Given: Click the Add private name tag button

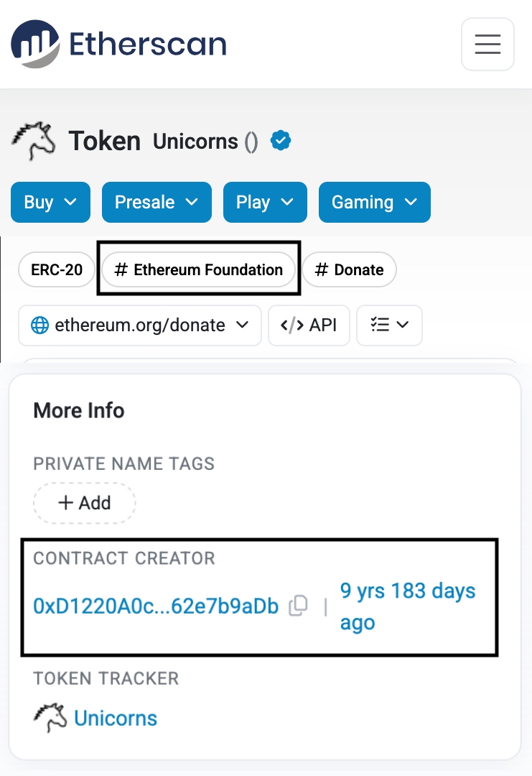Looking at the screenshot, I should [84, 503].
